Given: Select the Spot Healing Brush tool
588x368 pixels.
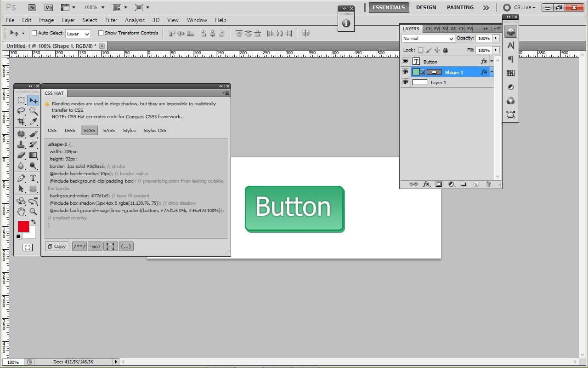Looking at the screenshot, I should pos(21,134).
